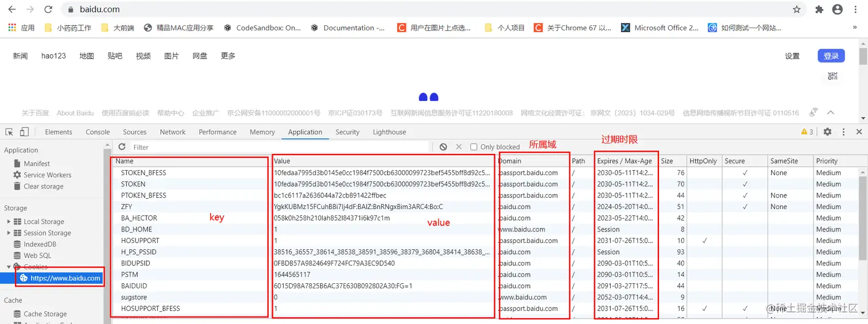Open the Documentation bookmark
The width and height of the screenshot is (868, 324).
pyautogui.click(x=348, y=28)
